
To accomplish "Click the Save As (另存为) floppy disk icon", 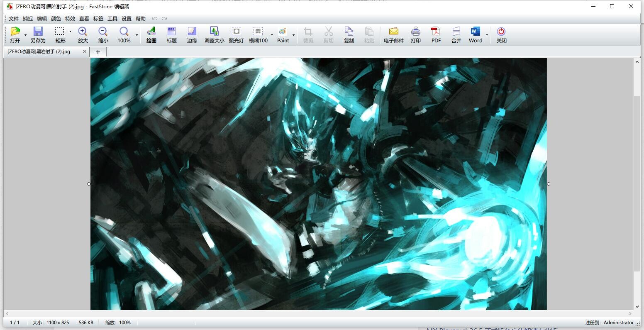I will pos(38,35).
